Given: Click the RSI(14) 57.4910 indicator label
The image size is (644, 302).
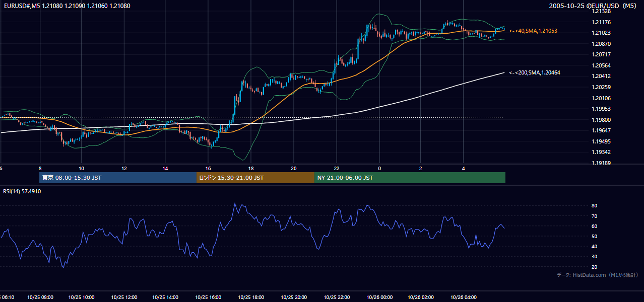Looking at the screenshot, I should click(22, 191).
